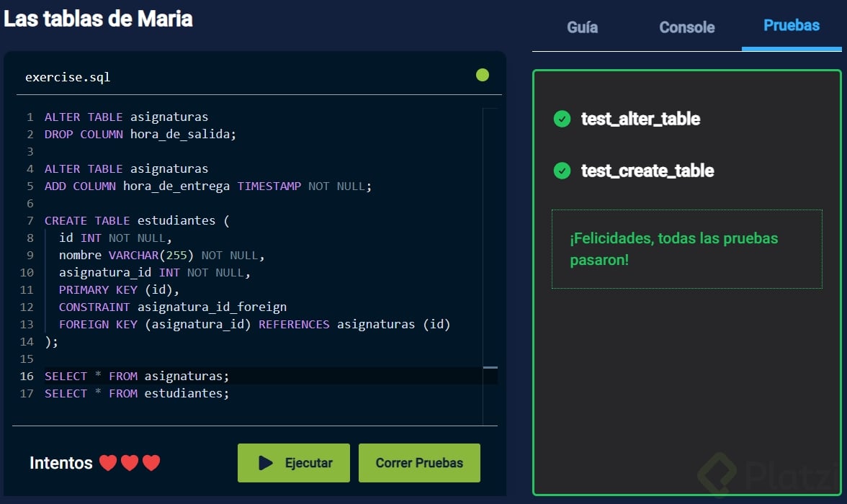Open the Guía tab
The width and height of the screenshot is (847, 504).
click(582, 27)
